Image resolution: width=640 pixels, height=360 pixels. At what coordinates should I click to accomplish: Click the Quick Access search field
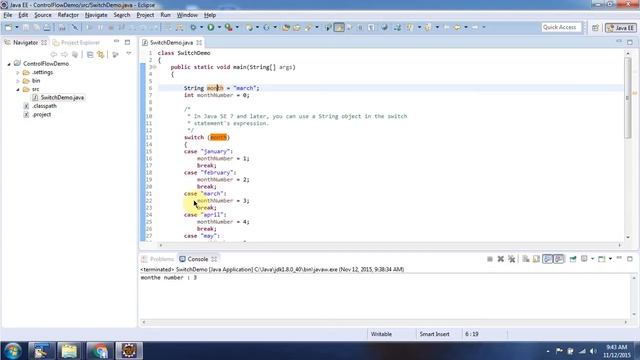point(561,27)
